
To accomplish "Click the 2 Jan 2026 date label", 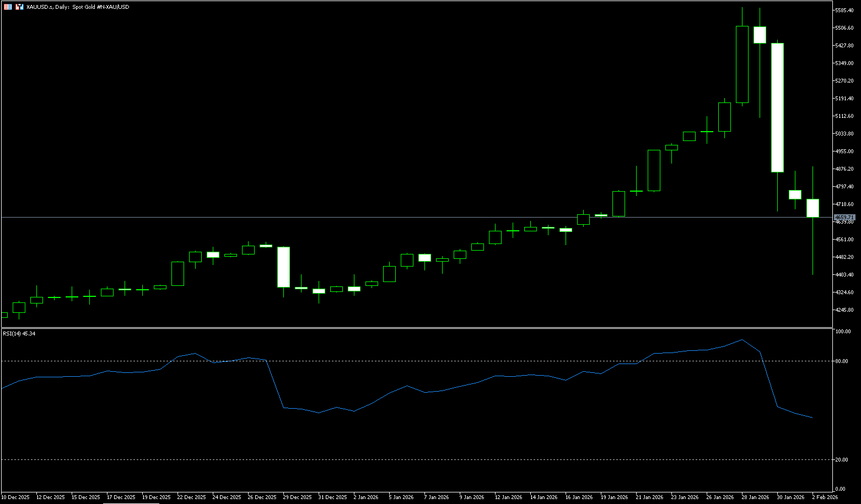I will [365, 497].
